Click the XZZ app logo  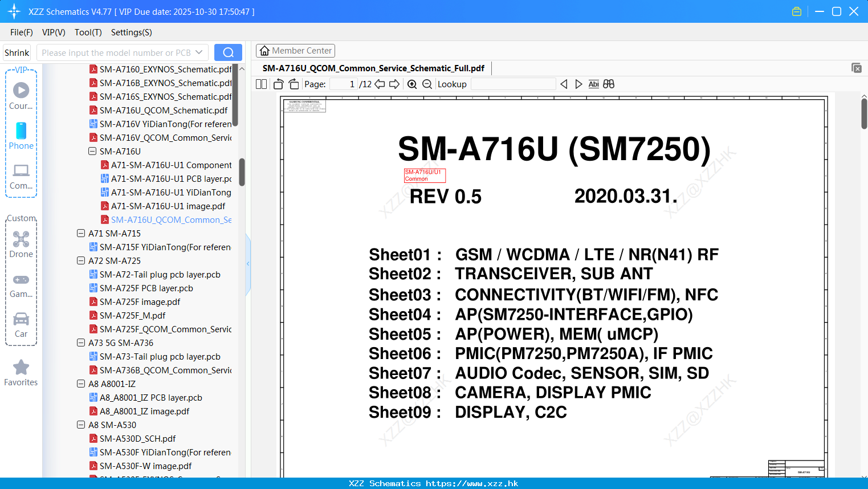(14, 11)
